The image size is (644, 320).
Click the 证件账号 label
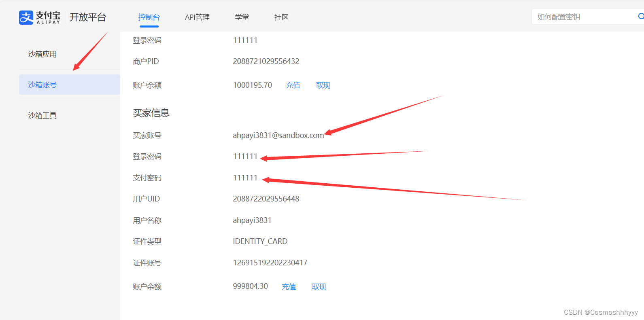point(147,263)
